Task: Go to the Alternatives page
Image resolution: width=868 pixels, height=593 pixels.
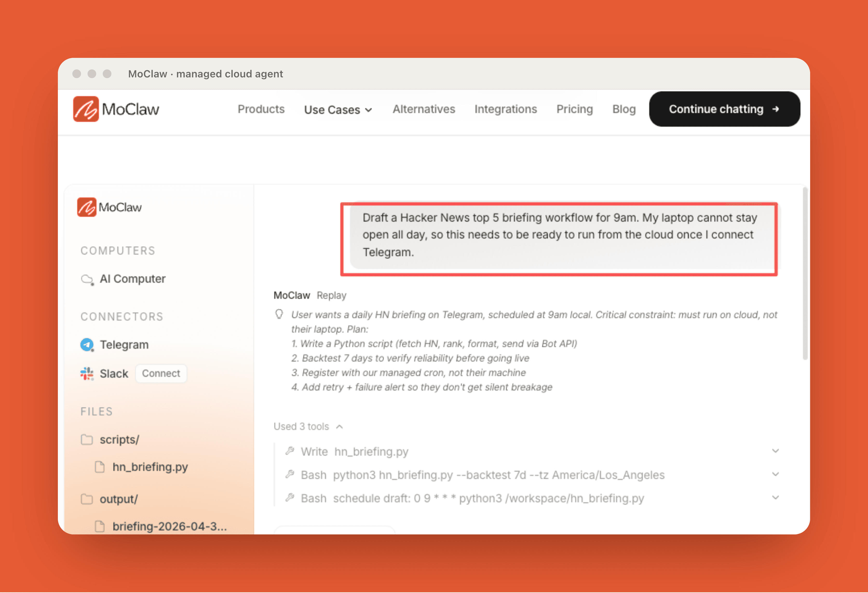Action: [424, 109]
